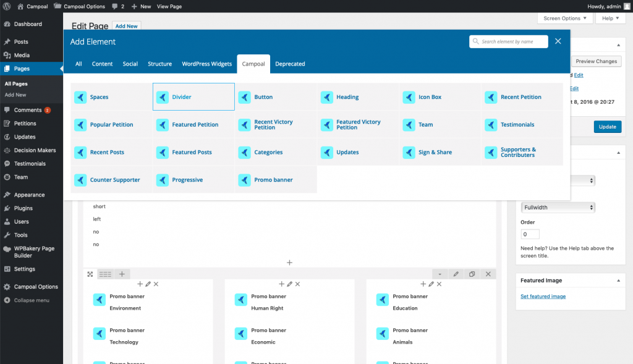This screenshot has width=633, height=364.
Task: Switch to the WordPress Widgets tab
Action: 206,64
